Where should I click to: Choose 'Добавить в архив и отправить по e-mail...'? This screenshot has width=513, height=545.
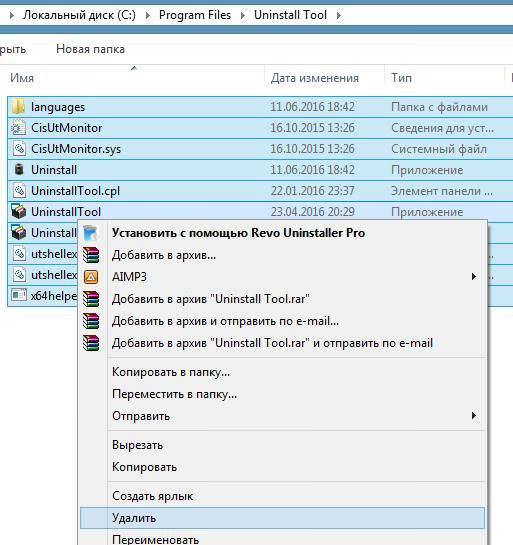pos(282,321)
